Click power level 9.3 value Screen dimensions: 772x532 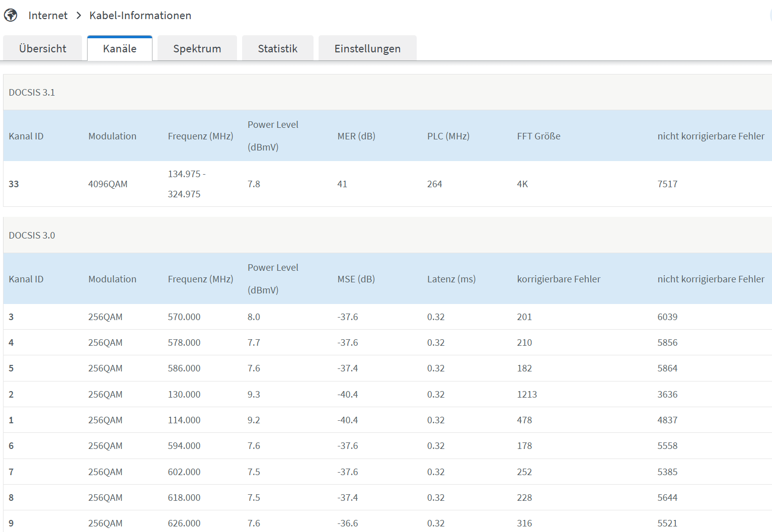point(254,395)
